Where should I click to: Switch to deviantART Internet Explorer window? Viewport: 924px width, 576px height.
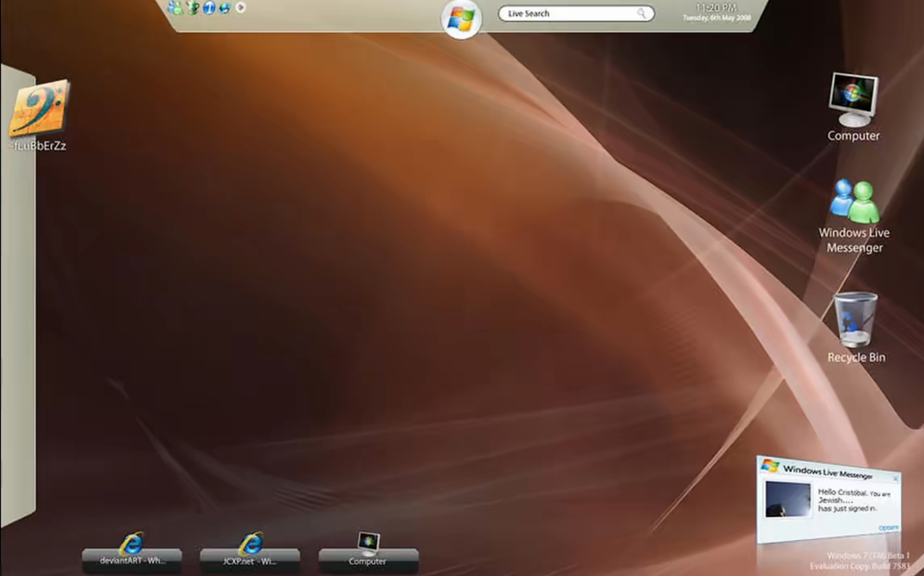[132, 554]
